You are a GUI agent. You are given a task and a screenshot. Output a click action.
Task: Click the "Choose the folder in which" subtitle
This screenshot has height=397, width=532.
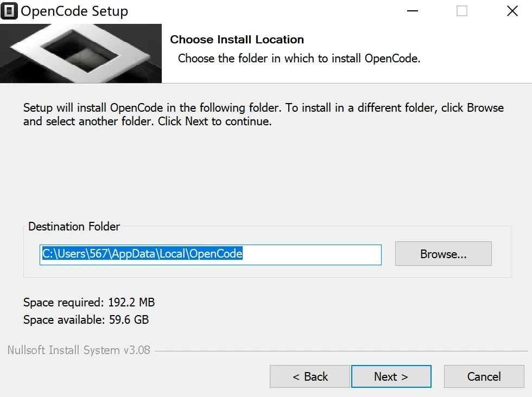pyautogui.click(x=299, y=59)
